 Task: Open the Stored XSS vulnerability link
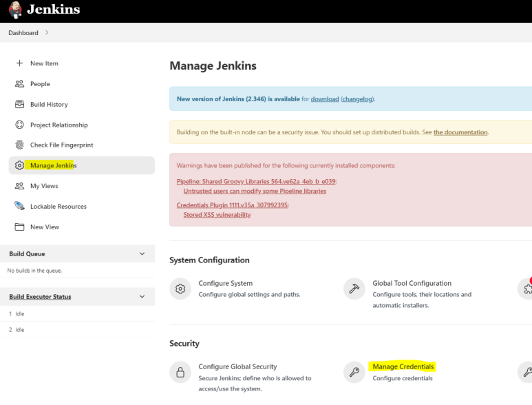[x=217, y=214]
